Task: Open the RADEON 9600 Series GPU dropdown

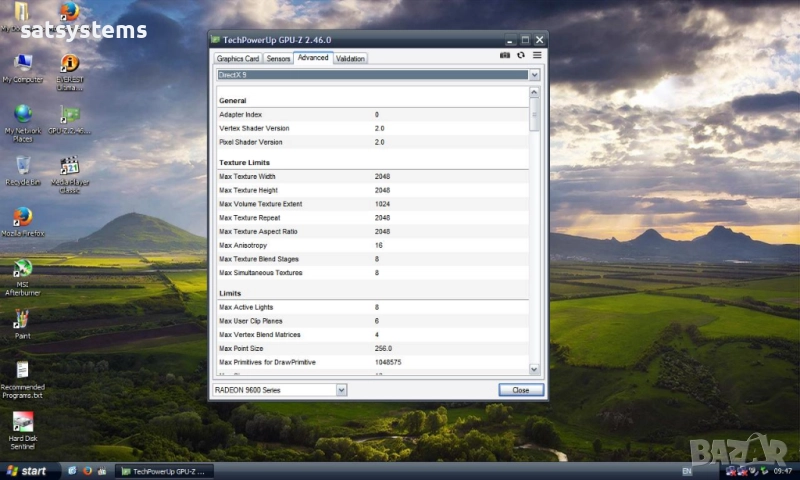Action: (x=341, y=390)
